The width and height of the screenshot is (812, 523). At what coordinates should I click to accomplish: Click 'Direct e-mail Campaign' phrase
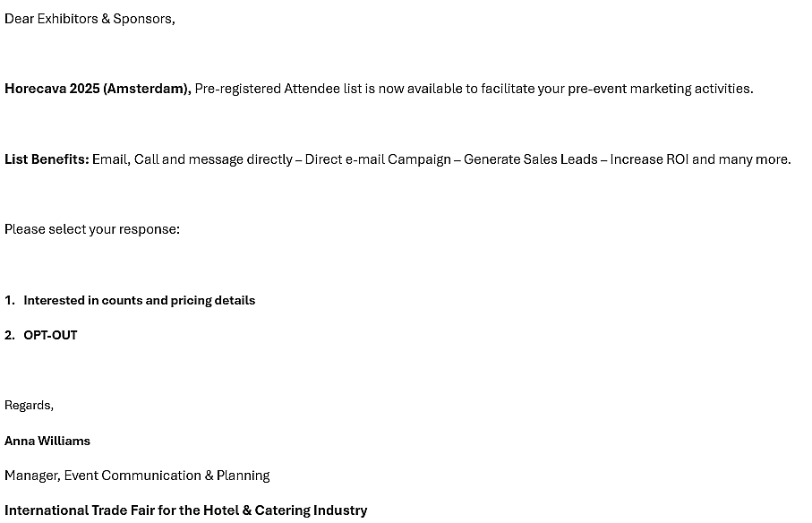[378, 159]
